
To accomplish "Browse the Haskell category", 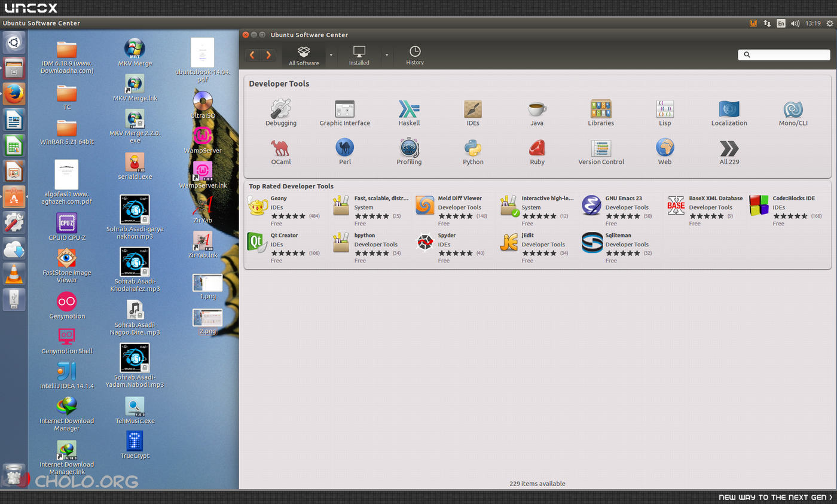I will (409, 113).
